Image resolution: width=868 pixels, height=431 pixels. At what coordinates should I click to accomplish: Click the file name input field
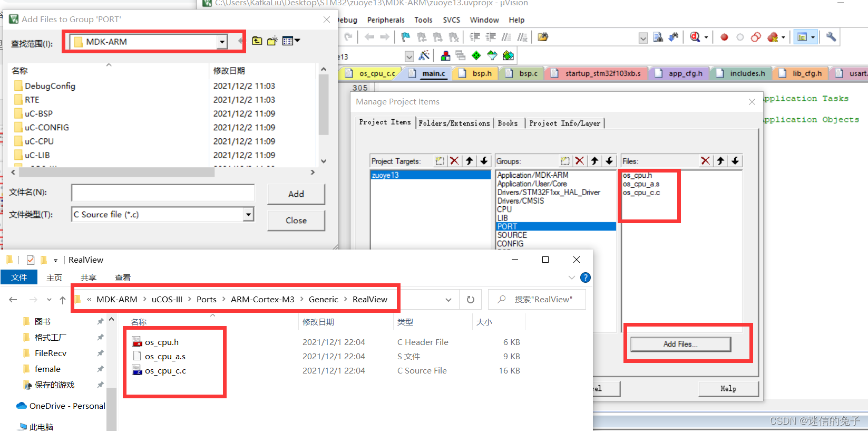pos(163,193)
